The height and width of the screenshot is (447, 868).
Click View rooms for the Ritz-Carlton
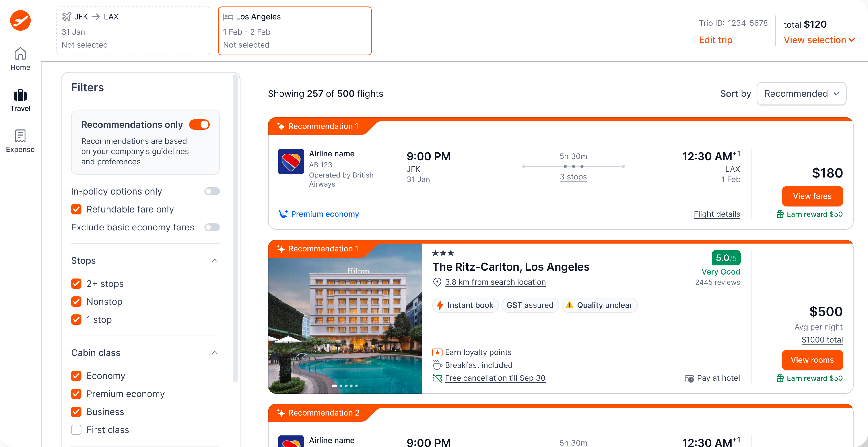coord(812,360)
